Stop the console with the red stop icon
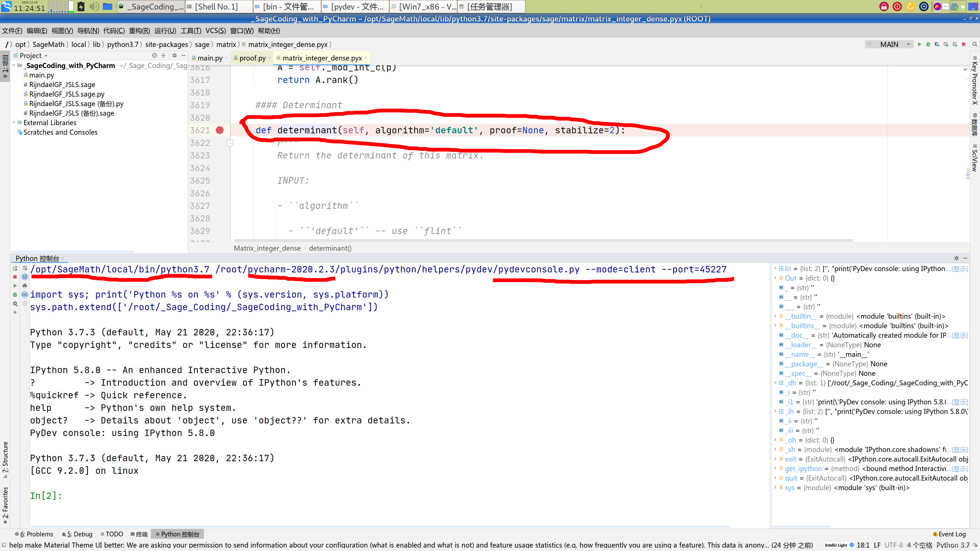The image size is (980, 551). pos(15,277)
